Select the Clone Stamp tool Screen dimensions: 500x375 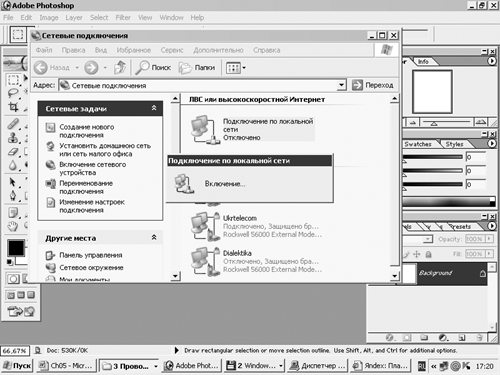pos(13,137)
